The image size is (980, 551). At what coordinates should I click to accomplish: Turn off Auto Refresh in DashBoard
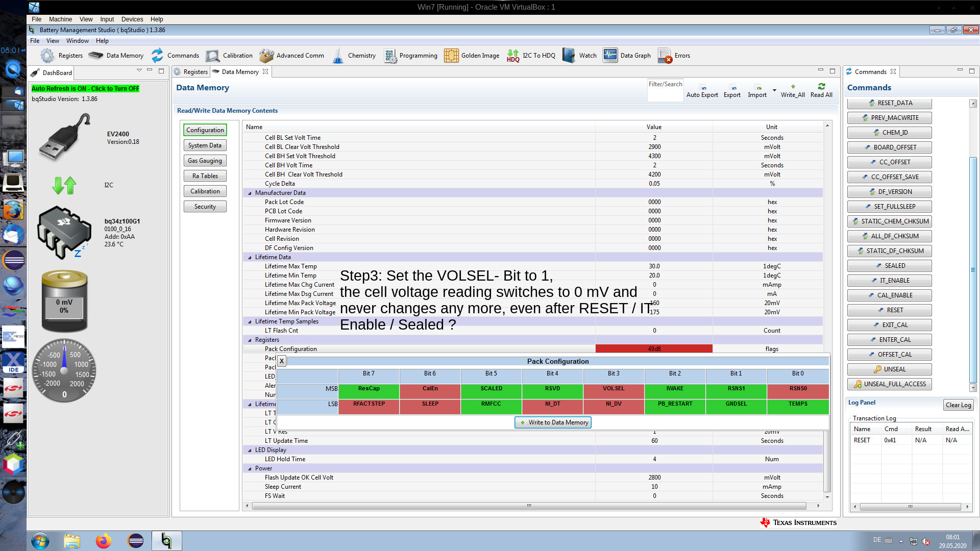pyautogui.click(x=85, y=89)
